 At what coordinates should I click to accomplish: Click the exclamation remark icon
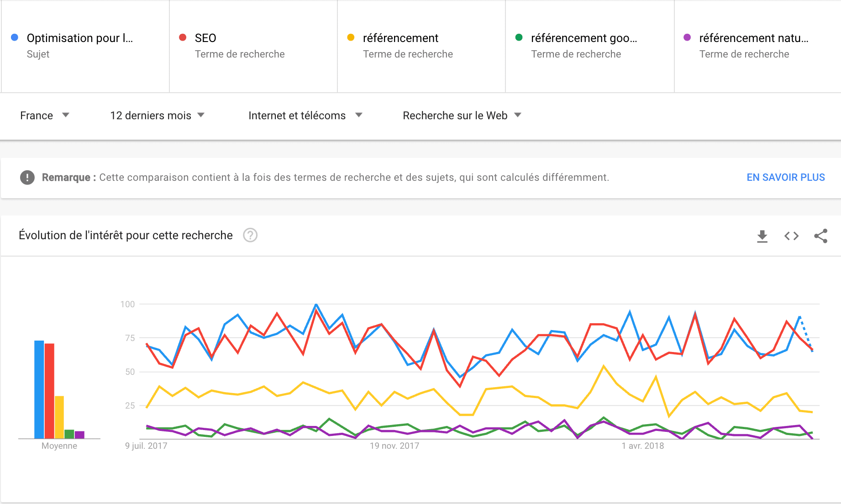coord(27,177)
